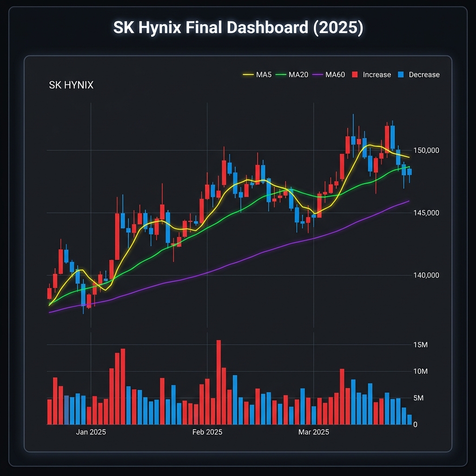The width and height of the screenshot is (476, 476).
Task: Click the 140,000 price axis label
Action: (x=426, y=275)
